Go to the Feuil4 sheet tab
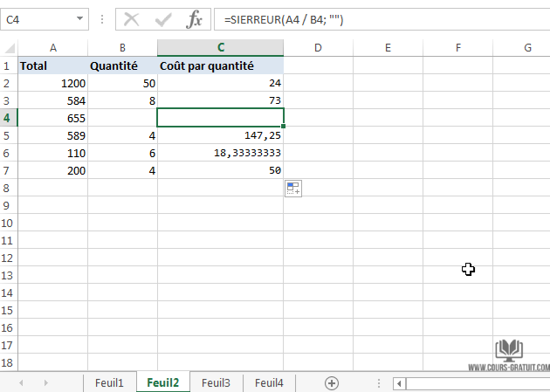 pyautogui.click(x=268, y=382)
